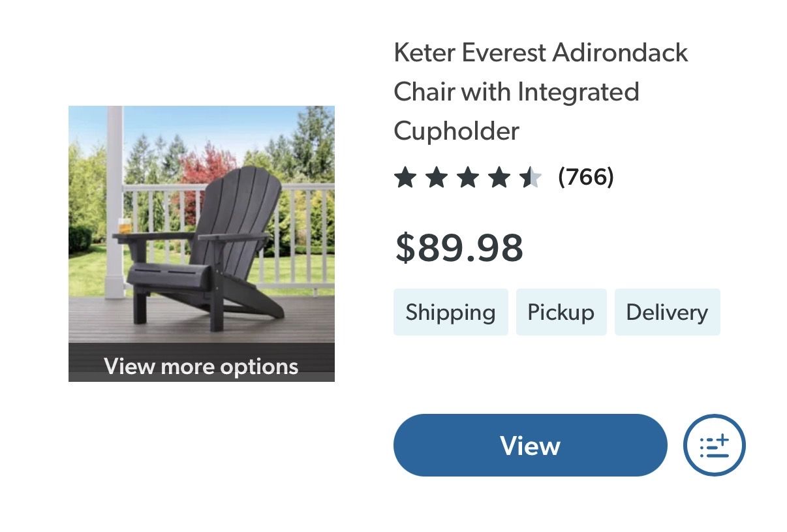
Task: Open the Adirondack chair product photo
Action: tap(201, 222)
